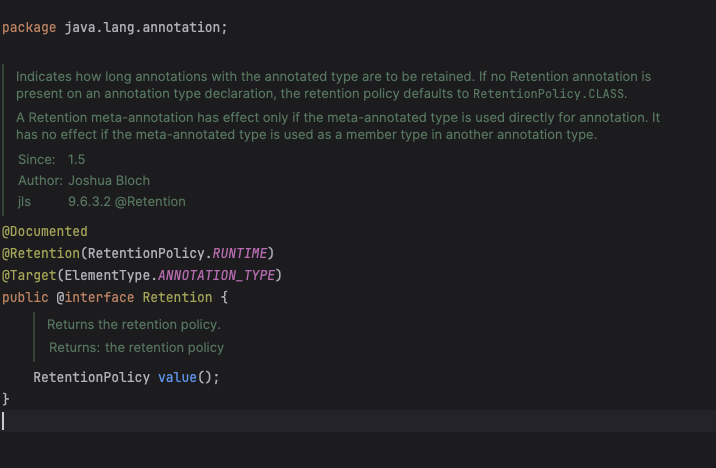716x468 pixels.
Task: Click the RetentionPolicy return type
Action: coord(91,378)
